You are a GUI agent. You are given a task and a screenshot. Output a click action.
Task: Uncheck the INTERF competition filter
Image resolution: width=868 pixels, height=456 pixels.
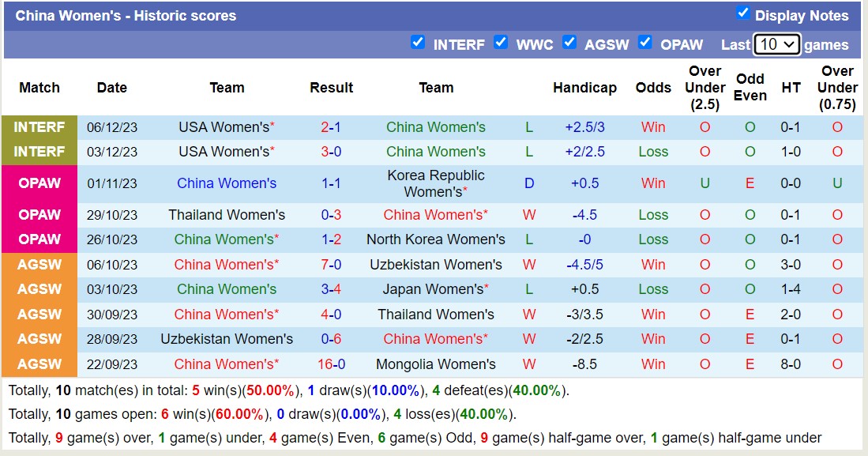pos(418,43)
